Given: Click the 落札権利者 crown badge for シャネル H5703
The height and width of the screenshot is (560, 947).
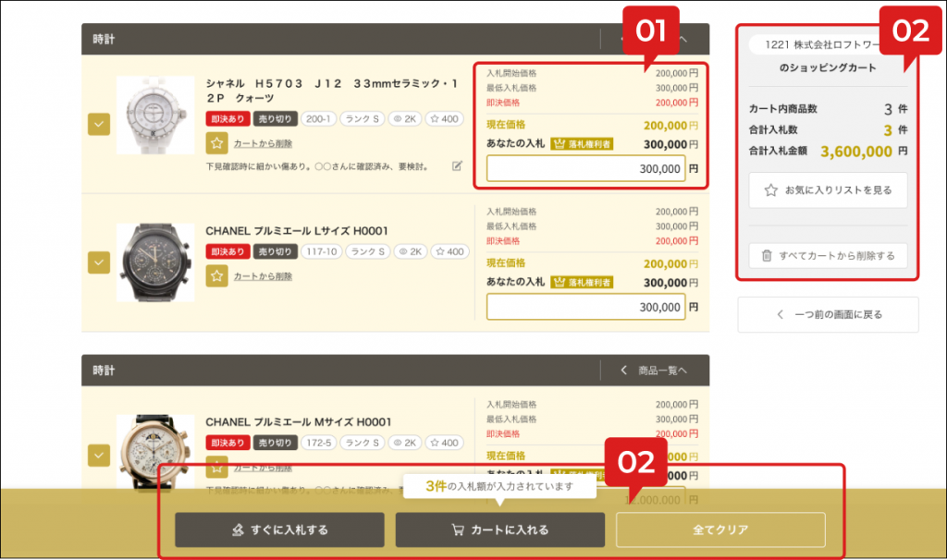Looking at the screenshot, I should (582, 144).
